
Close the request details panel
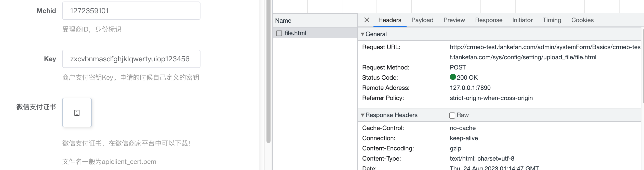point(367,20)
